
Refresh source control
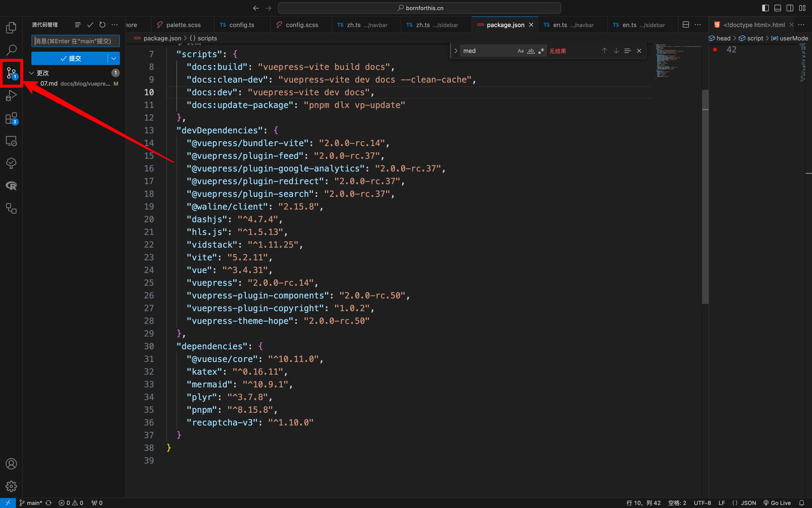102,25
